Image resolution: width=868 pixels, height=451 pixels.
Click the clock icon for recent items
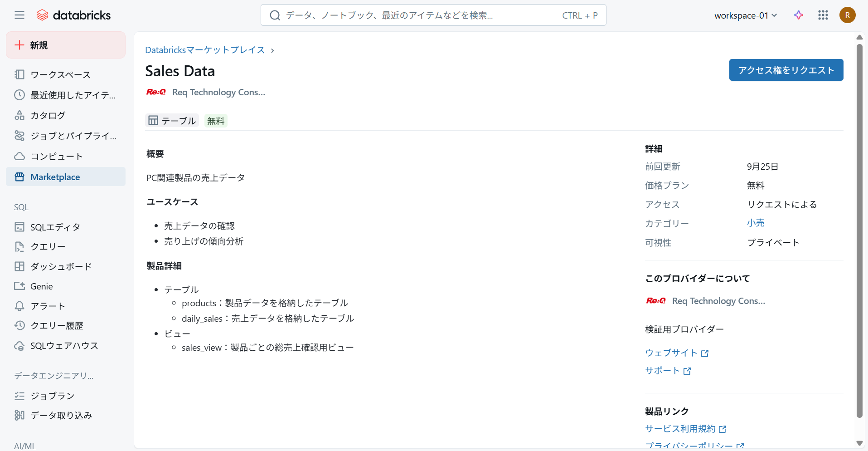point(19,95)
